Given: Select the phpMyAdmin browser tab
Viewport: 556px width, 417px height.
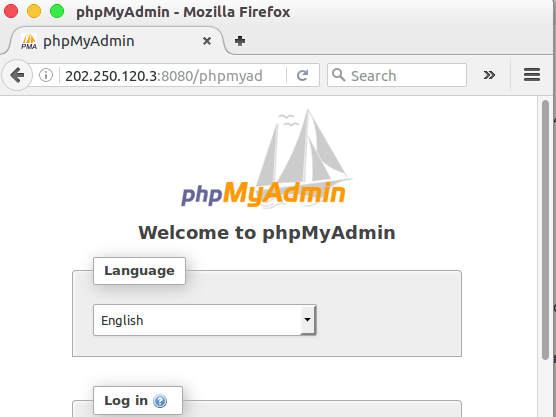Looking at the screenshot, I should [x=116, y=41].
